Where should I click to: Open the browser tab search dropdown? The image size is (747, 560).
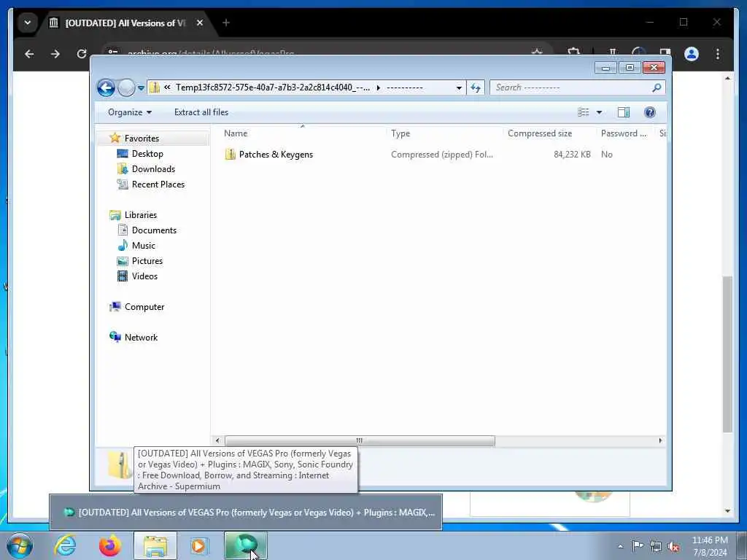point(28,23)
